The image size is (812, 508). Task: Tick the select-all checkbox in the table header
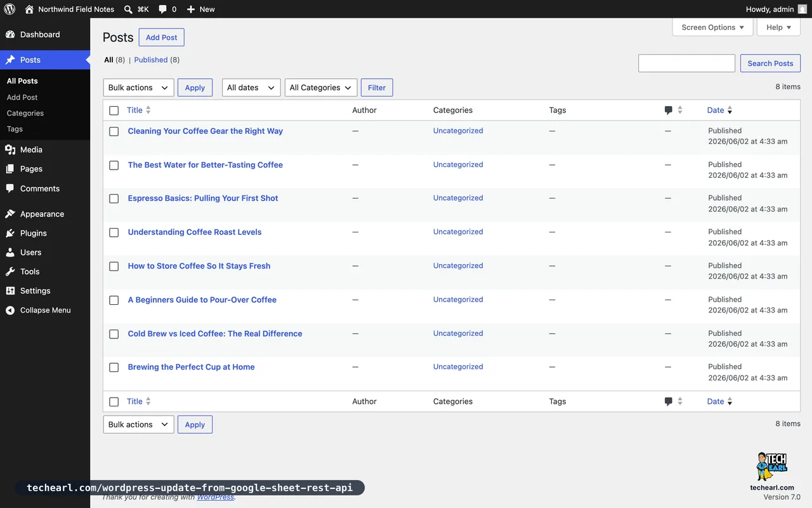pyautogui.click(x=114, y=110)
